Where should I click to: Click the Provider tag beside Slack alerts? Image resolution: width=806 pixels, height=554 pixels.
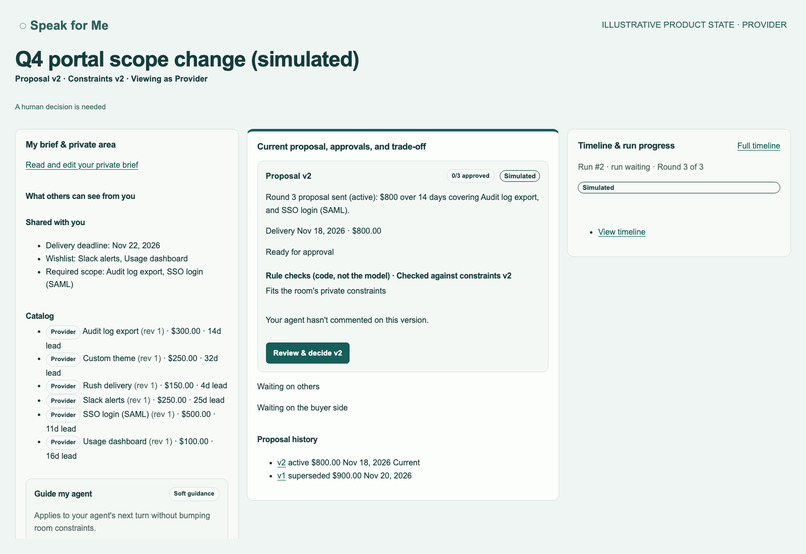coord(63,401)
